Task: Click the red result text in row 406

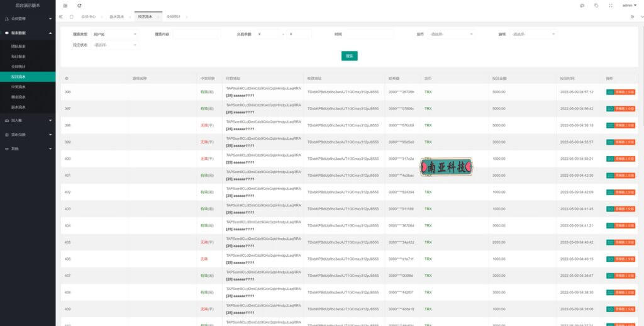Action: coord(204,259)
